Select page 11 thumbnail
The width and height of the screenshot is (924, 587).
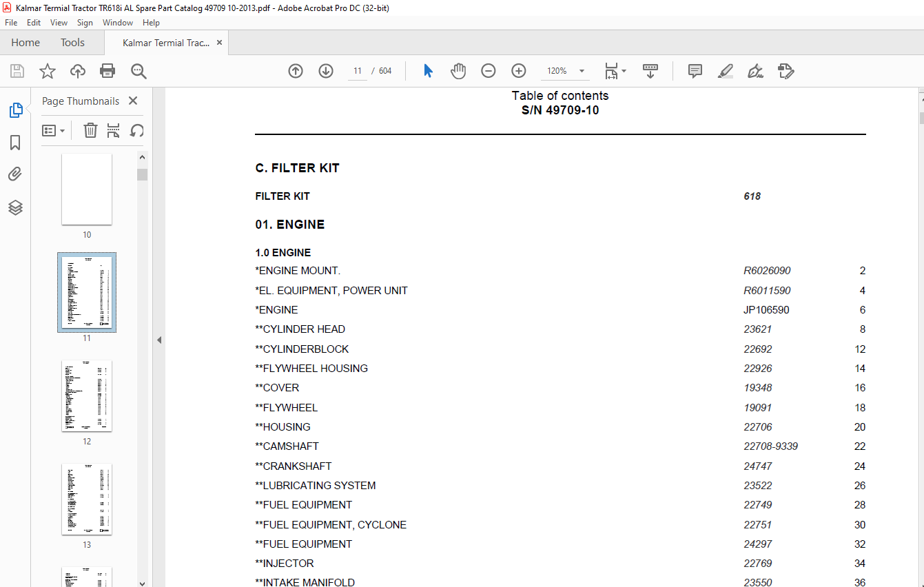pos(87,293)
